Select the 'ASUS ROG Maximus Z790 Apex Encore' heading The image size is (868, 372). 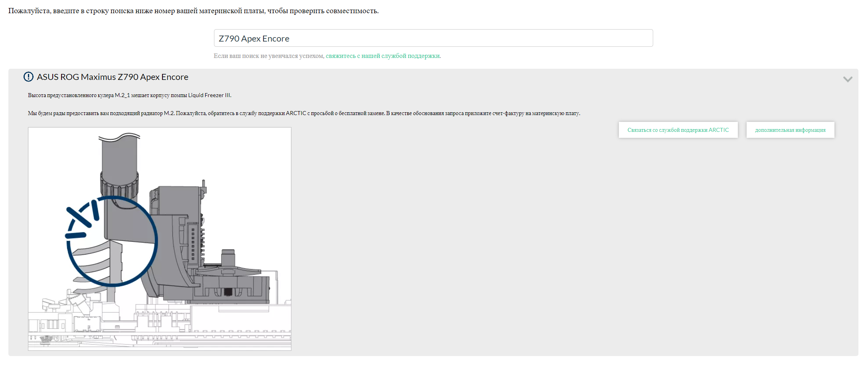coord(113,77)
